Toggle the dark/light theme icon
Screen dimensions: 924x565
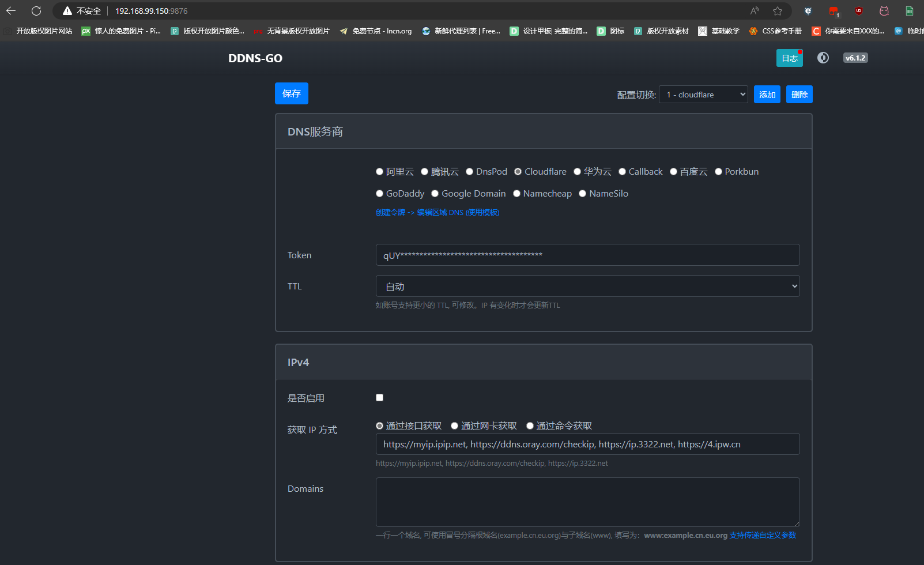coord(823,58)
